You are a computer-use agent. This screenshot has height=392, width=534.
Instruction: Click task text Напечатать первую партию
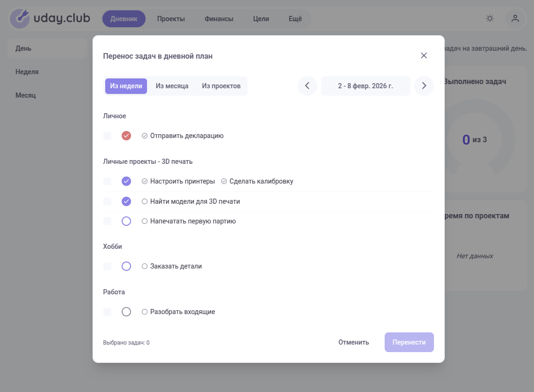(x=193, y=221)
